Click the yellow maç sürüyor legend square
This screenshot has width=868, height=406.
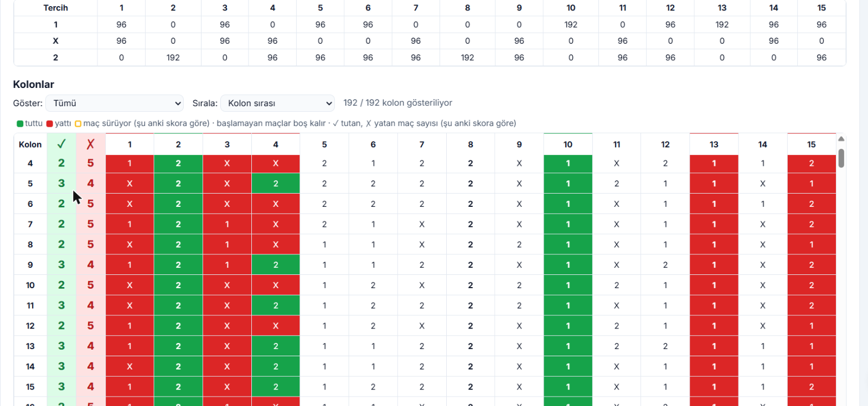(x=78, y=123)
